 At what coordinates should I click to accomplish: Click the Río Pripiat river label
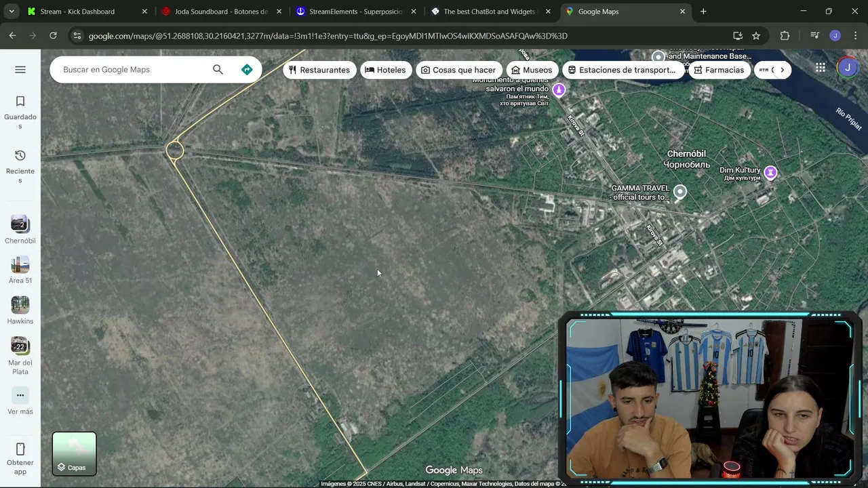pos(848,119)
